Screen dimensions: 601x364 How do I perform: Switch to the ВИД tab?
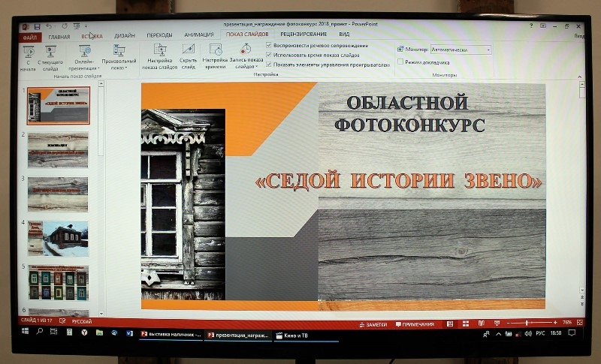[344, 34]
